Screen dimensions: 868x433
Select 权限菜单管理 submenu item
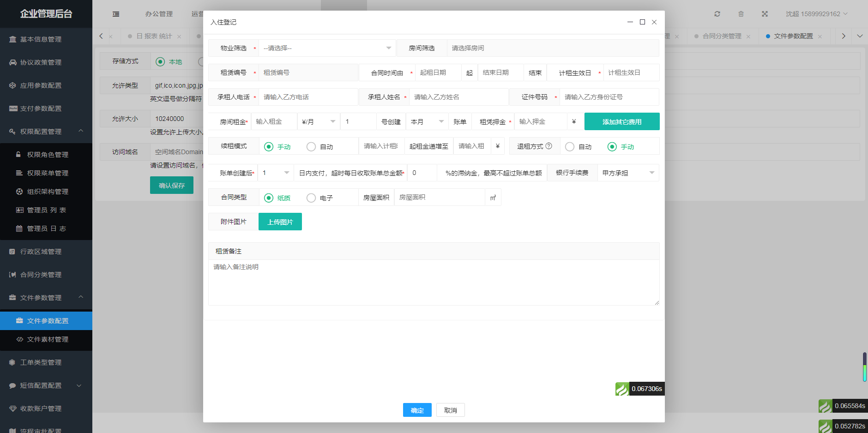(x=46, y=173)
